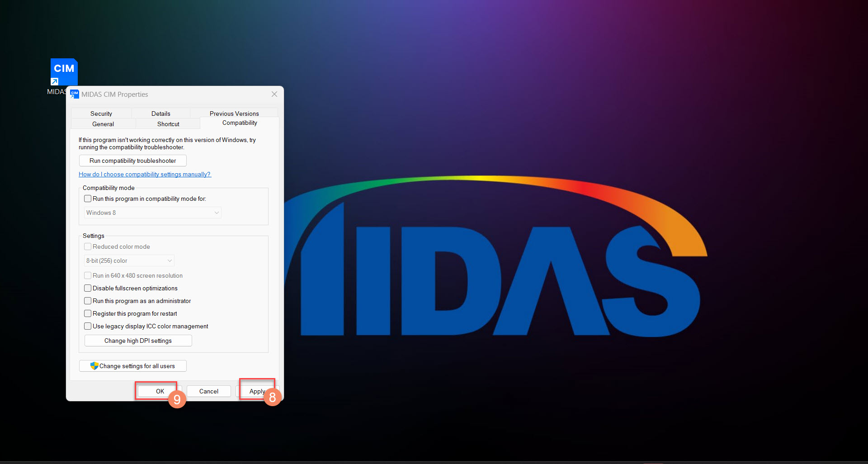The image size is (868, 464).
Task: Click the Cancel button
Action: pyautogui.click(x=209, y=391)
